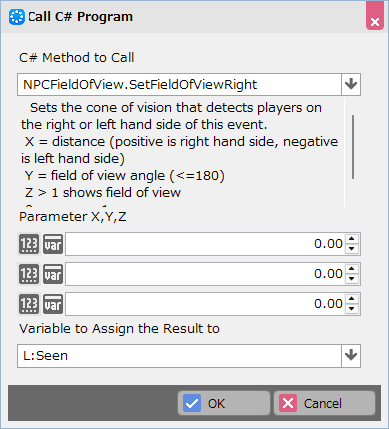Focus the first parameter value field
Image resolution: width=389 pixels, height=429 pixels.
pos(205,244)
